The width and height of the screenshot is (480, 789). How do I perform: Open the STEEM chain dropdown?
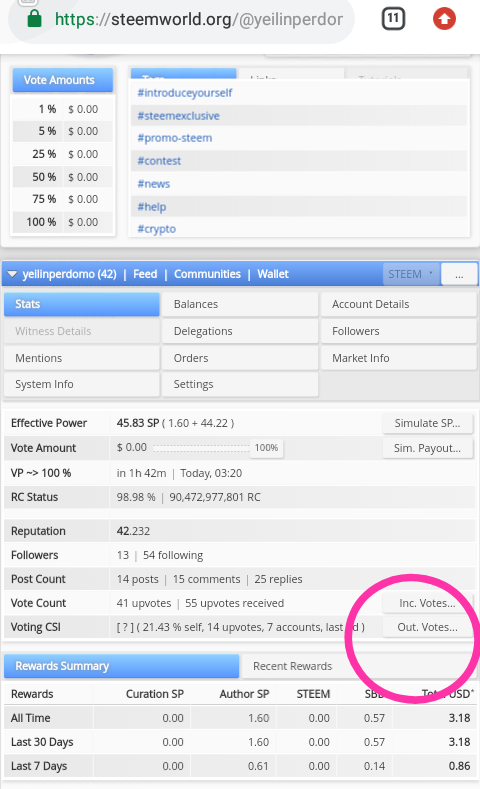pyautogui.click(x=411, y=274)
